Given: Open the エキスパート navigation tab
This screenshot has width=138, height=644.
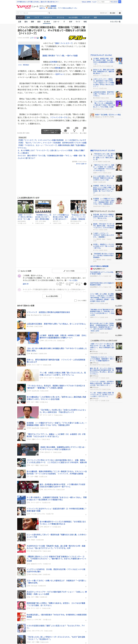Looking at the screenshot, I should (x=48, y=17).
